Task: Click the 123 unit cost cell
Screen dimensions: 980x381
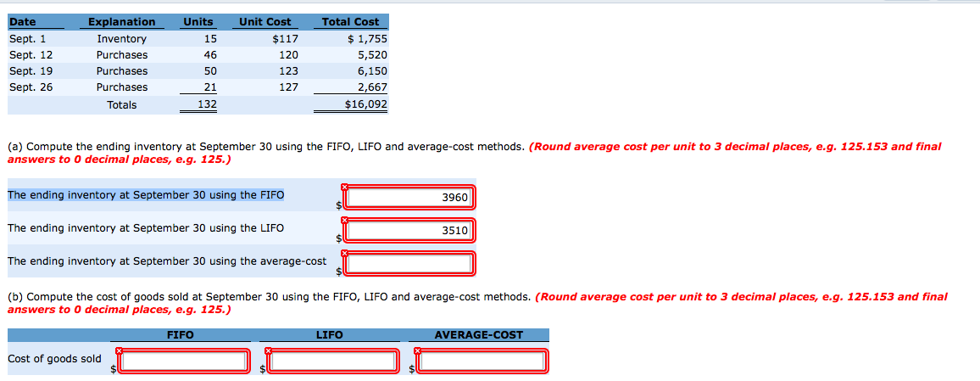Action: click(x=289, y=71)
